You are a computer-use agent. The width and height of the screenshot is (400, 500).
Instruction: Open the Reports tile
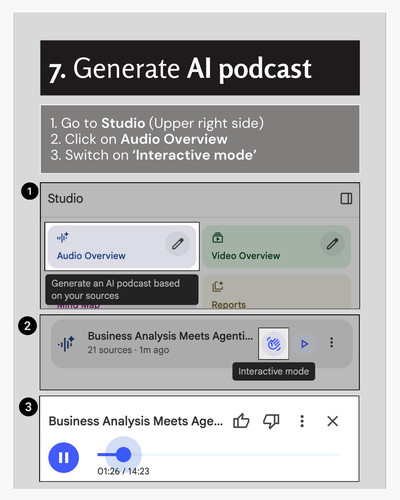pos(276,291)
